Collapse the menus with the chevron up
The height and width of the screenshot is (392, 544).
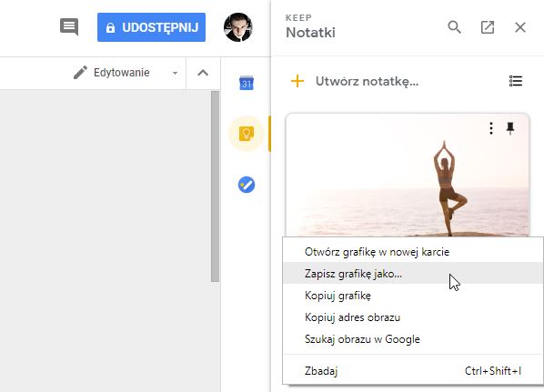click(x=203, y=73)
